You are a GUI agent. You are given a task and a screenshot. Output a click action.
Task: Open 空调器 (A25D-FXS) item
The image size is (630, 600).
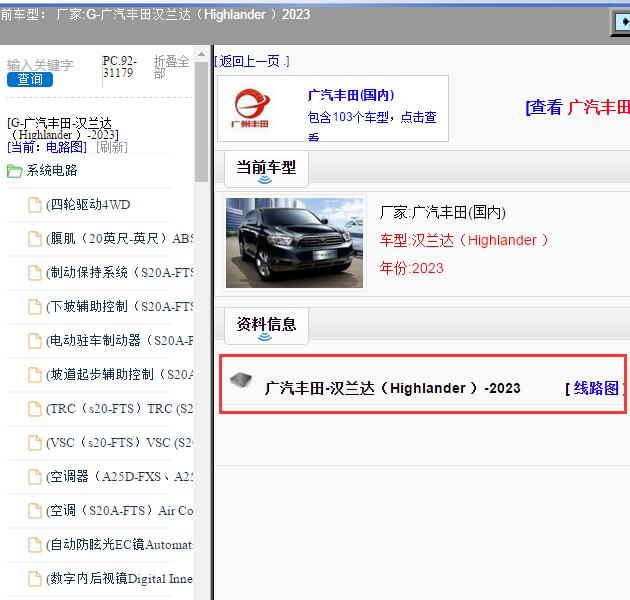(x=119, y=477)
